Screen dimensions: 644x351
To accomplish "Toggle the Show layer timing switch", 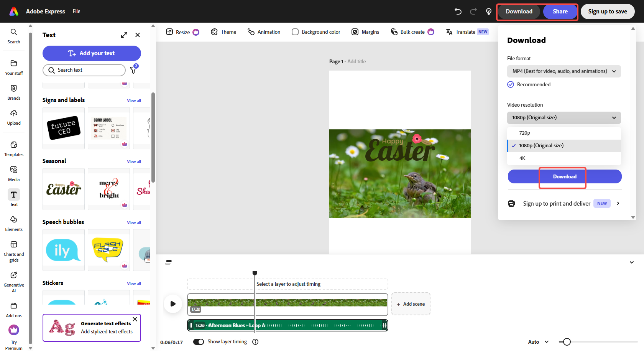I will click(x=199, y=342).
